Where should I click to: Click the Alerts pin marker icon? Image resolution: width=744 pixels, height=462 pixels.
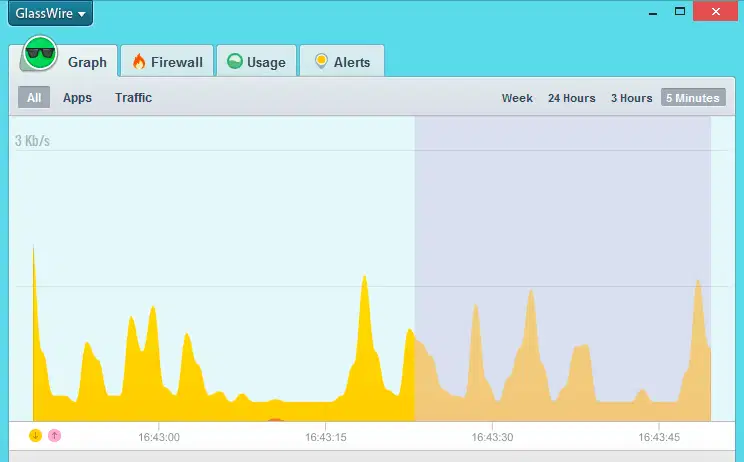click(321, 61)
